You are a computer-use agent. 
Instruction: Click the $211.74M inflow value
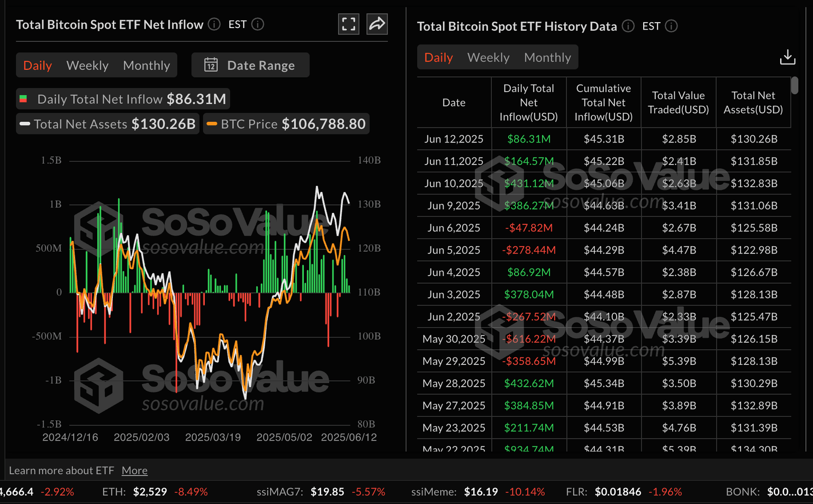529,428
